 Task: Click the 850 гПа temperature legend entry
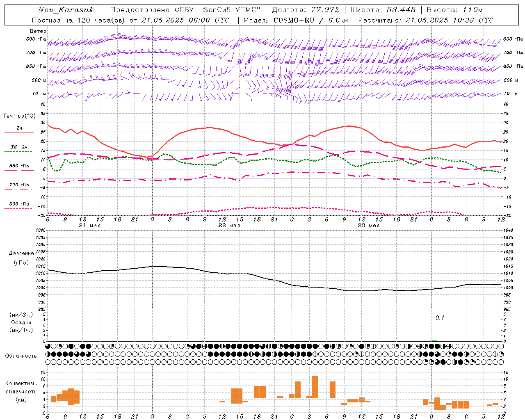click(x=19, y=166)
